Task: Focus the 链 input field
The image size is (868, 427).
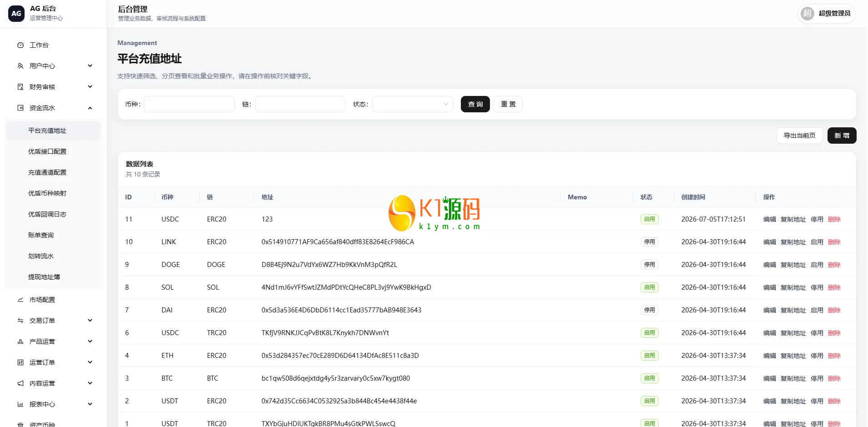Action: pos(300,104)
